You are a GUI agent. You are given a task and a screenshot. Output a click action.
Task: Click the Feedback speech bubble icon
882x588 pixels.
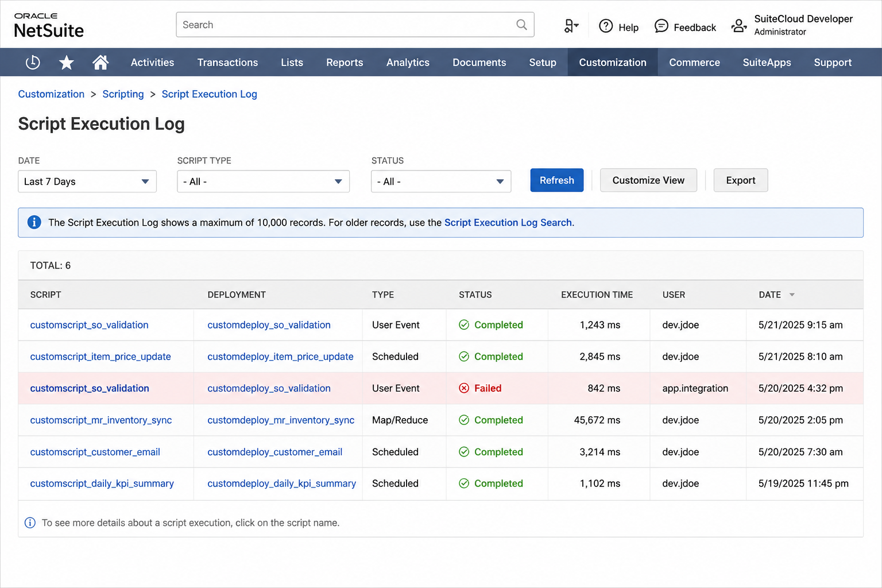[x=661, y=26]
